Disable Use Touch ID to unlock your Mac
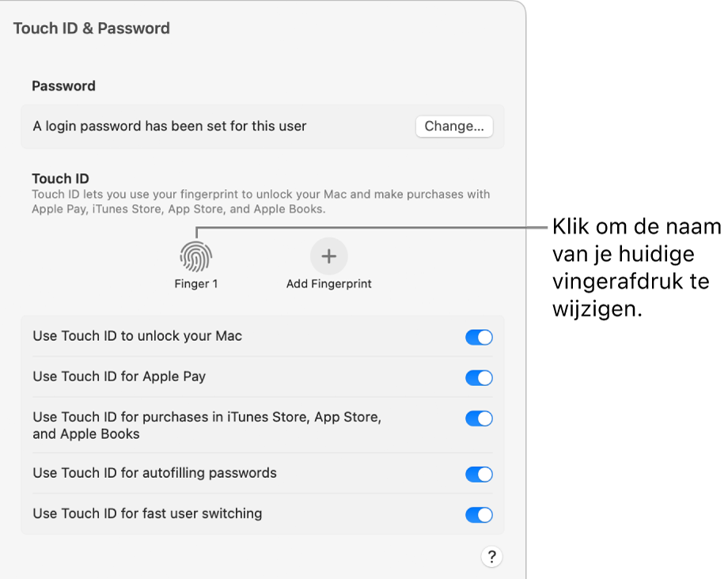 tap(479, 336)
